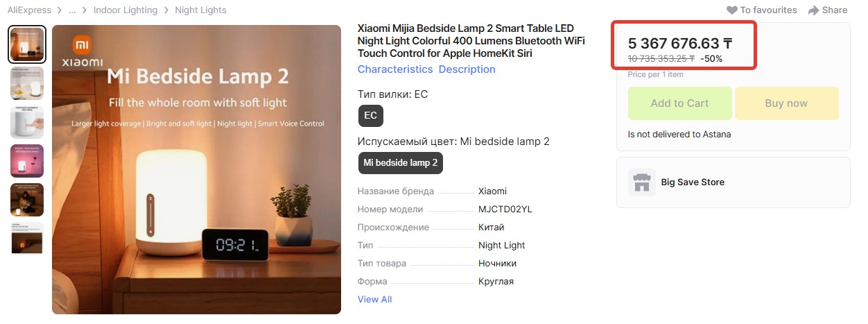This screenshot has height=324, width=868.
Task: Select the first product thumbnail
Action: [27, 44]
